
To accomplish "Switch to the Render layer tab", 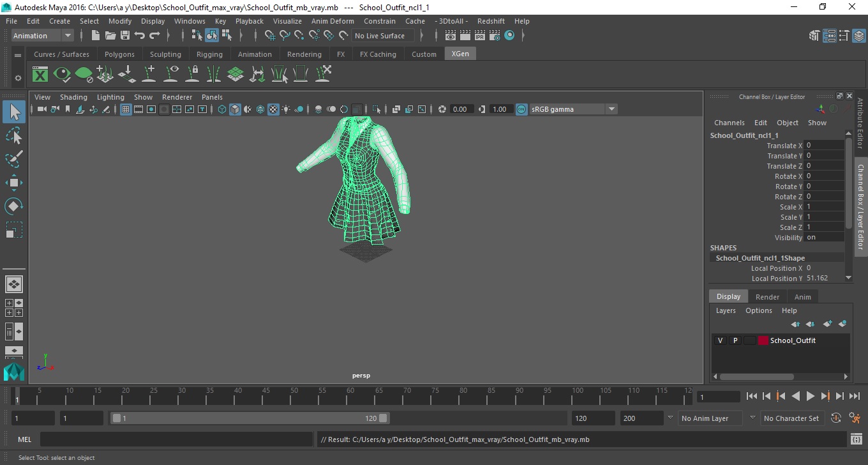I will click(767, 297).
